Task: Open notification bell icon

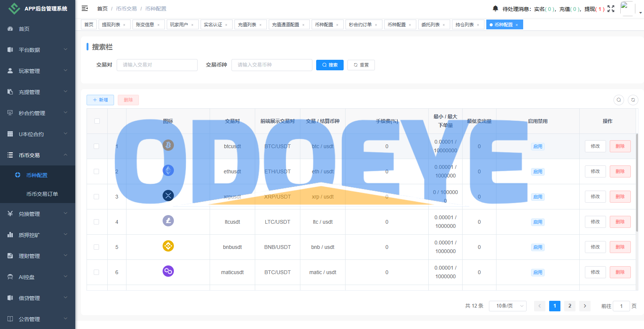Action: tap(495, 8)
